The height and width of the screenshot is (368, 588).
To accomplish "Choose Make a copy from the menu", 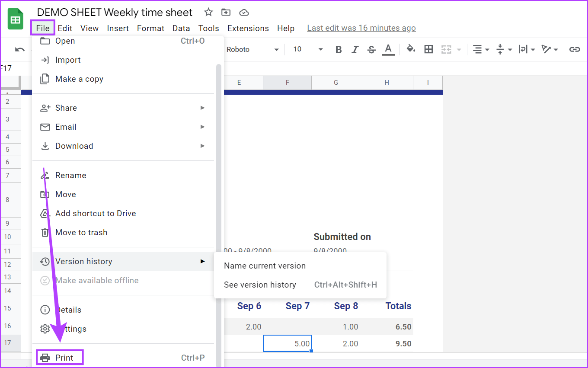I will [79, 79].
